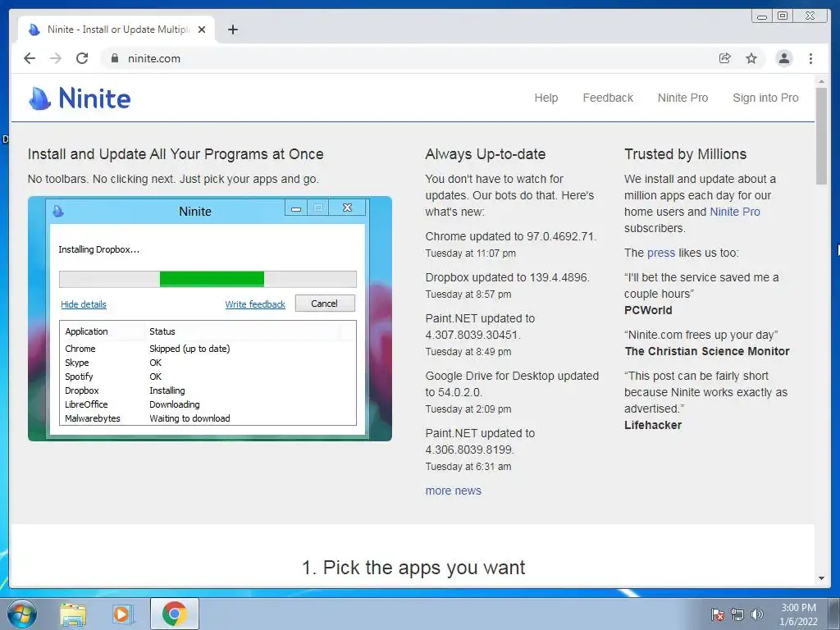Open the Action Center flag icon
Viewport: 840px width, 630px height.
tap(717, 614)
